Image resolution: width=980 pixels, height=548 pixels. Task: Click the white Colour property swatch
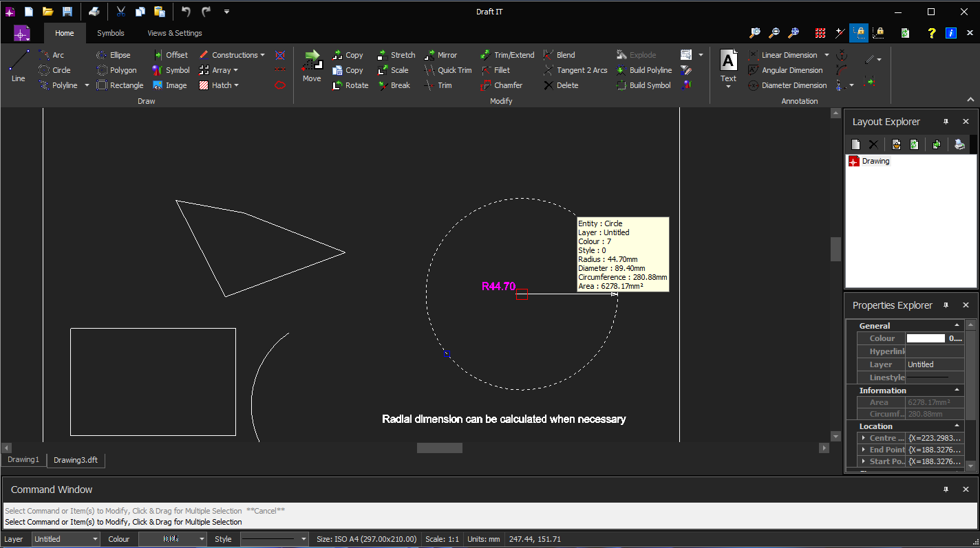pyautogui.click(x=926, y=338)
